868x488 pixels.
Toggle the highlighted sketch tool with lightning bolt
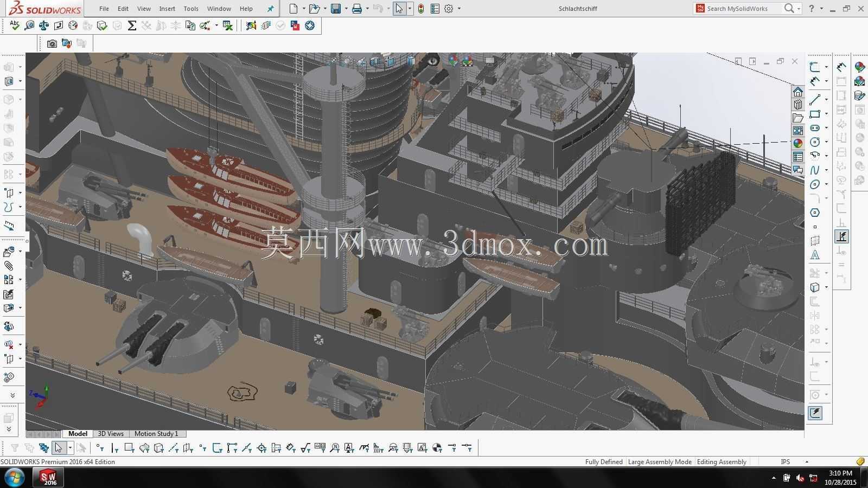click(842, 236)
